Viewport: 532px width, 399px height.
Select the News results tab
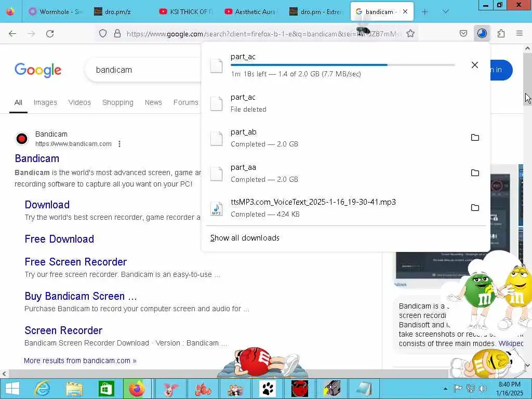pyautogui.click(x=153, y=102)
